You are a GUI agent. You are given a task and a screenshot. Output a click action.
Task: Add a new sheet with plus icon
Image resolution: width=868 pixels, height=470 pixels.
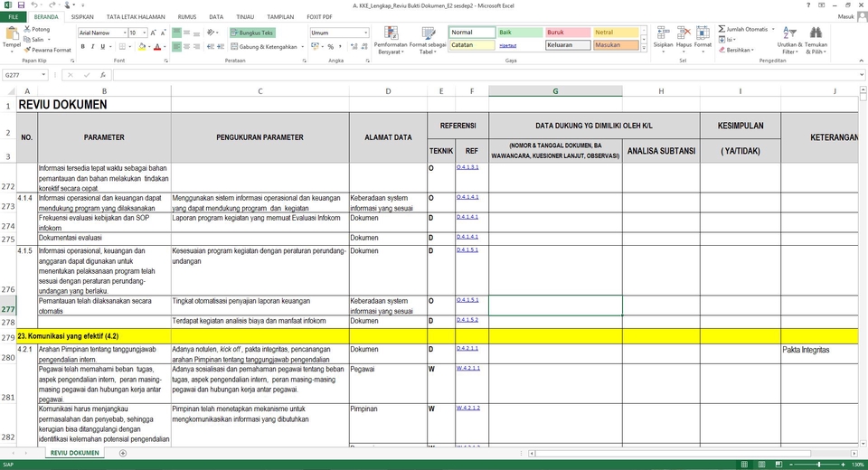(123, 454)
